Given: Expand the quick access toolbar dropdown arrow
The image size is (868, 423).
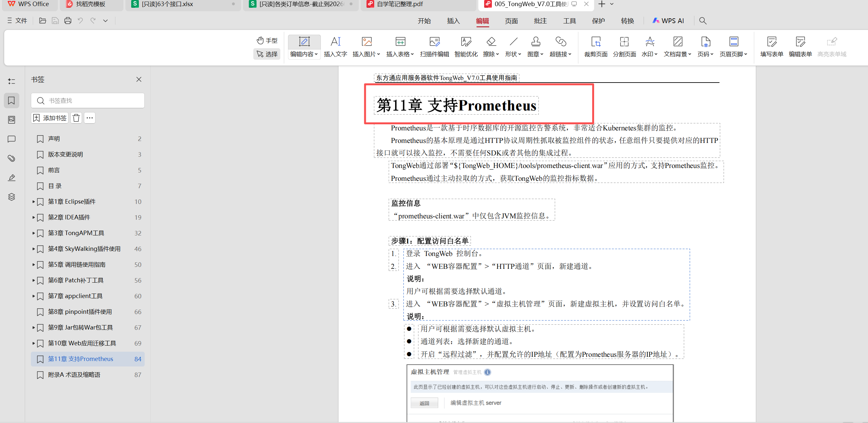Looking at the screenshot, I should pos(105,21).
